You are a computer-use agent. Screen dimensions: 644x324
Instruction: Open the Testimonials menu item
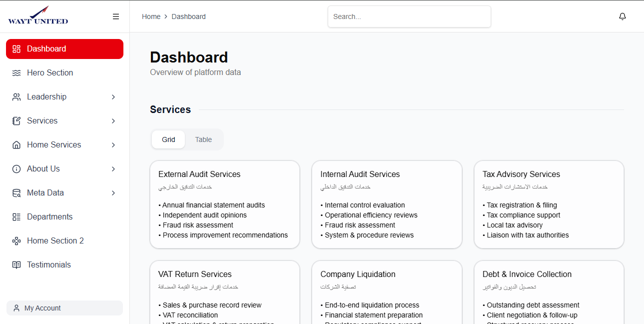(x=64, y=265)
